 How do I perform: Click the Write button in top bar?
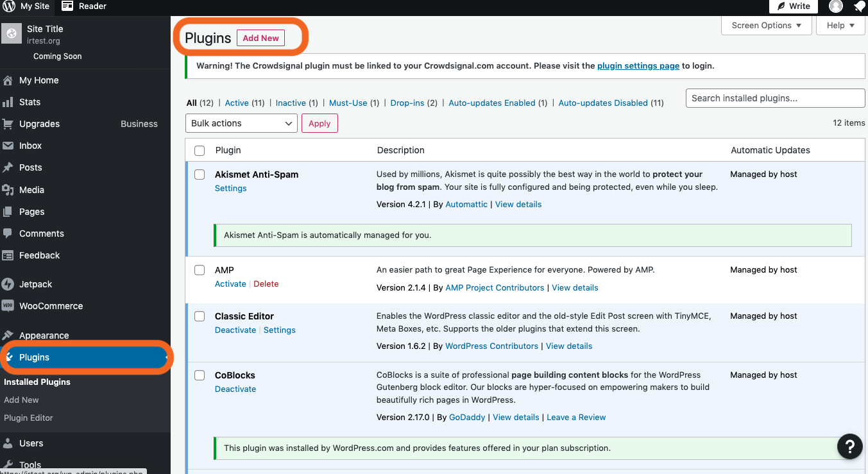click(794, 6)
